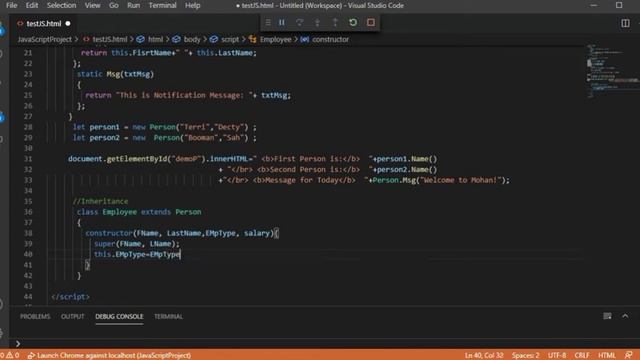Open the Terminal menu

[x=162, y=5]
